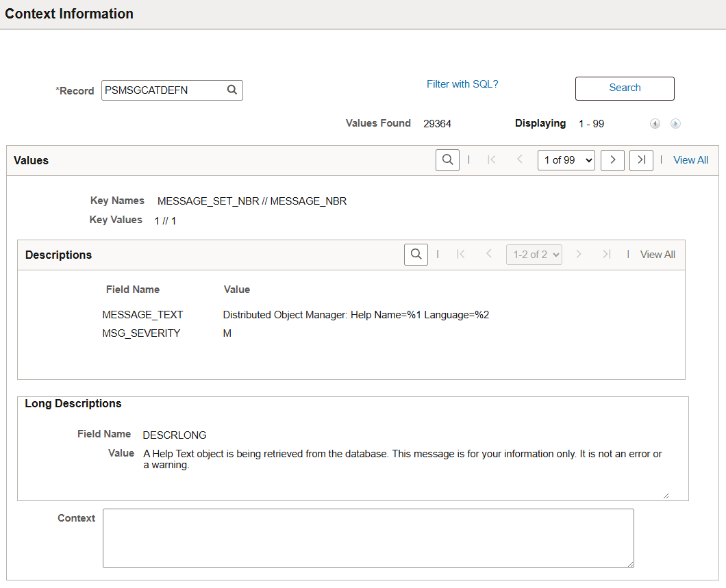Image resolution: width=726 pixels, height=588 pixels.
Task: Open the '1-2 of 2' selector in Descriptions
Action: [534, 254]
